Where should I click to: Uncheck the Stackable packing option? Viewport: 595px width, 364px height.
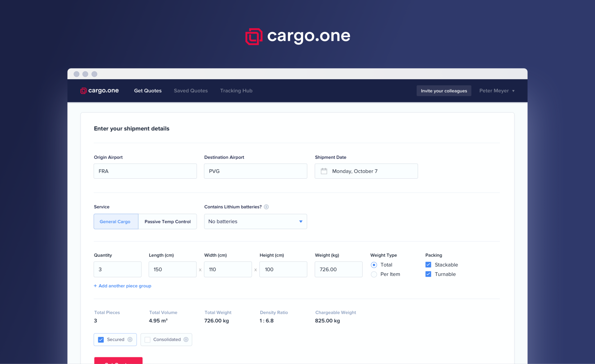(x=428, y=265)
